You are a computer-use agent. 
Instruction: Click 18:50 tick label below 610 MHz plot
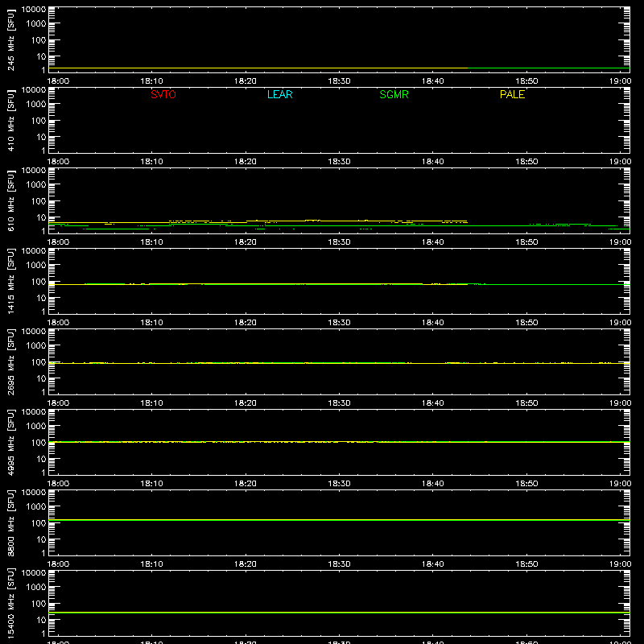tap(526, 242)
